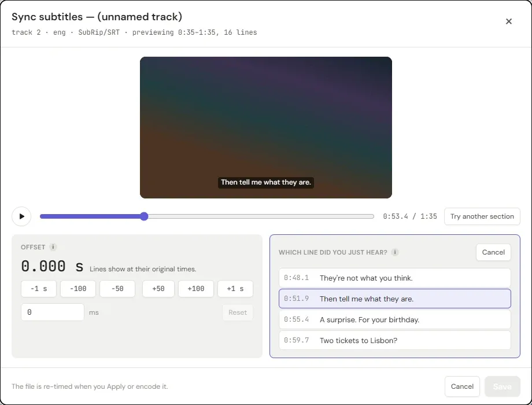Image resolution: width=532 pixels, height=405 pixels.
Task: Click the Reset offset button
Action: pyautogui.click(x=238, y=312)
